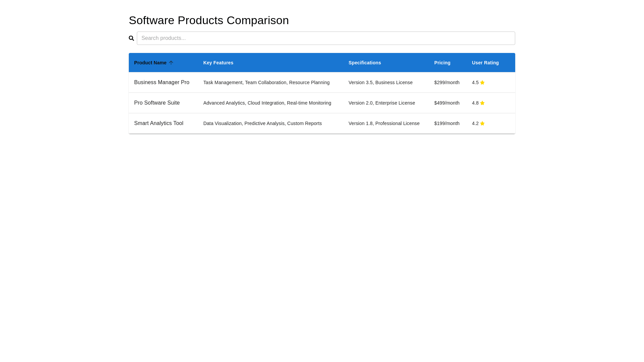Screen dimensions: 644x362
Task: Click the star icon next to 4.2 rating
Action: (x=482, y=123)
